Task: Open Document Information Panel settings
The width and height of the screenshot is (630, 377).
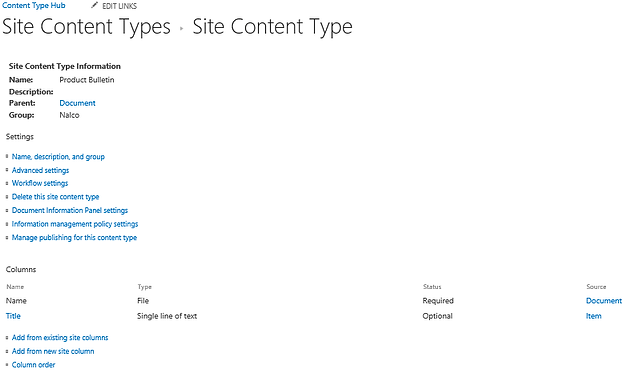Action: (x=70, y=210)
